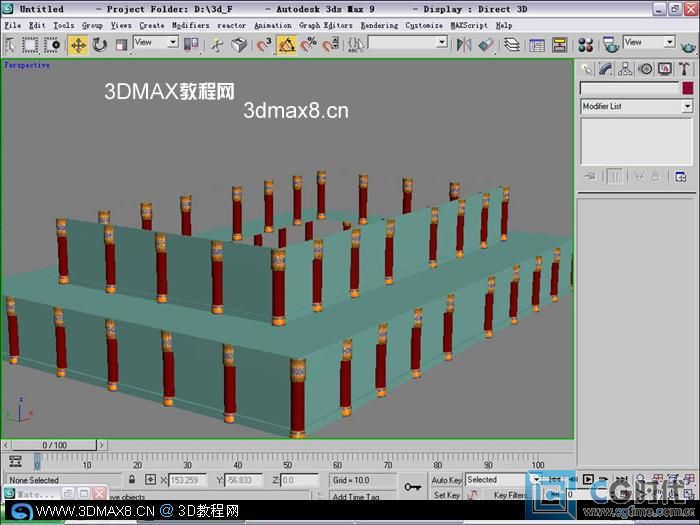Click Configure Modifier Sets icon
This screenshot has width=700, height=525.
680,177
